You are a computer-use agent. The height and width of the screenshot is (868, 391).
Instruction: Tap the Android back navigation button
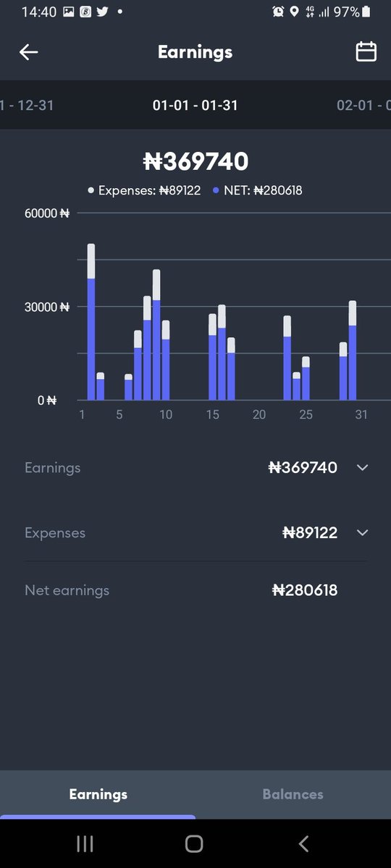pyautogui.click(x=304, y=843)
